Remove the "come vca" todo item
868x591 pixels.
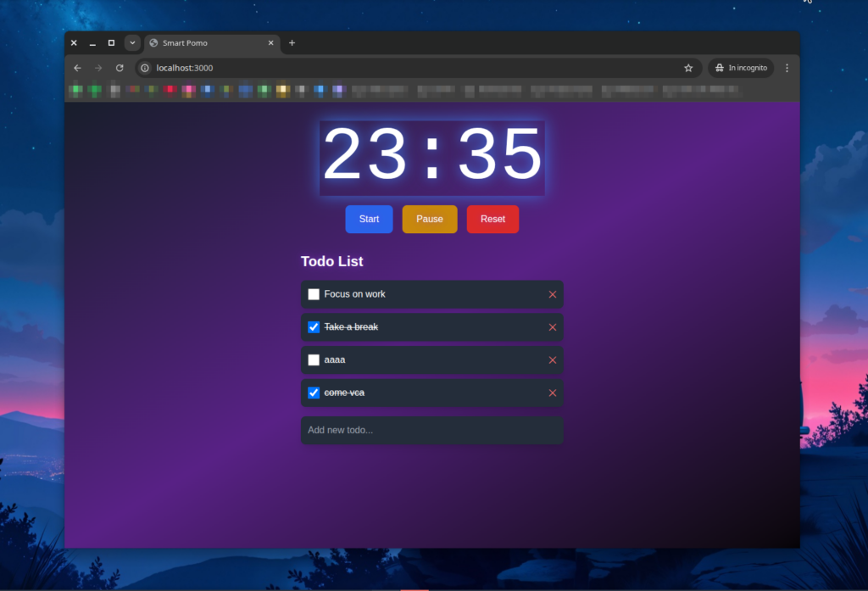(553, 393)
